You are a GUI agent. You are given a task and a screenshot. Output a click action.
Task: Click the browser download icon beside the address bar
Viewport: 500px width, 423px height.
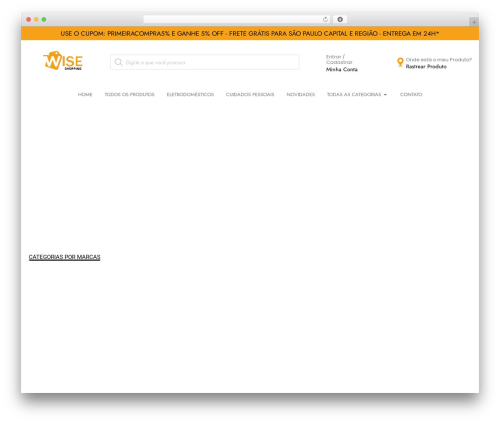340,20
